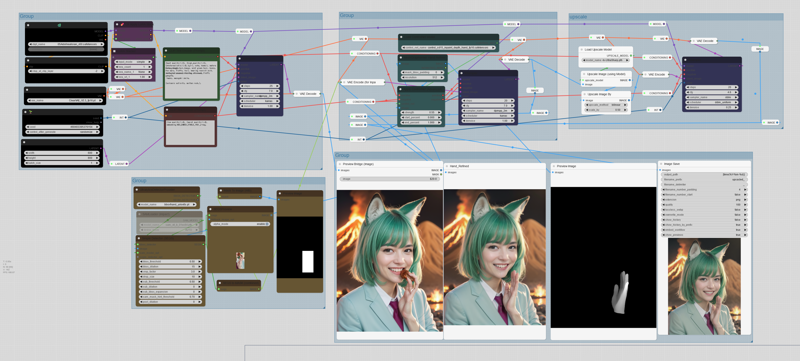Toggle show_history value in Image Save
800x361 pixels.
(x=704, y=220)
